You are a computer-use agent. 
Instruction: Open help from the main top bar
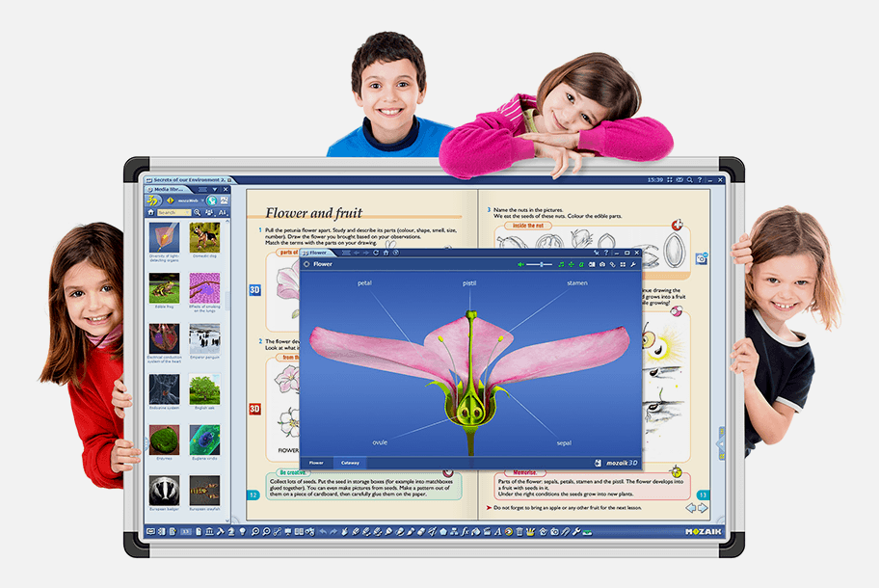(x=700, y=180)
